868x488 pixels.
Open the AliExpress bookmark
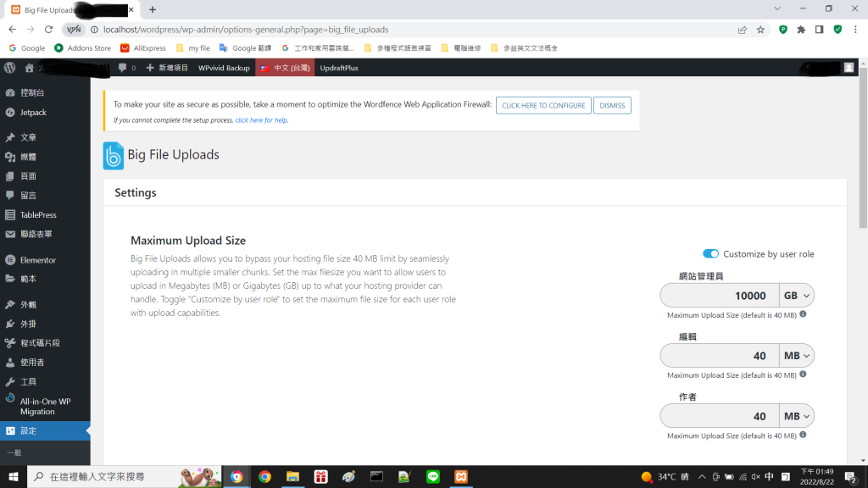coord(142,48)
